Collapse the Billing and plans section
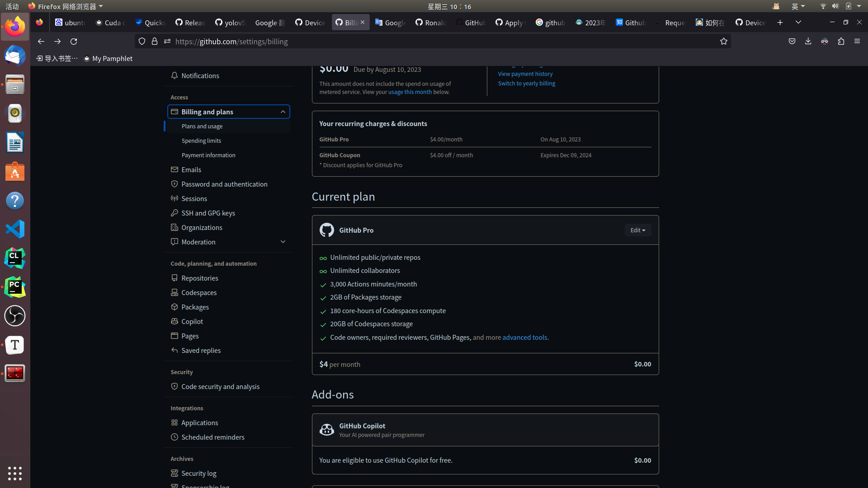Screen dimensions: 868x488 (283, 112)
